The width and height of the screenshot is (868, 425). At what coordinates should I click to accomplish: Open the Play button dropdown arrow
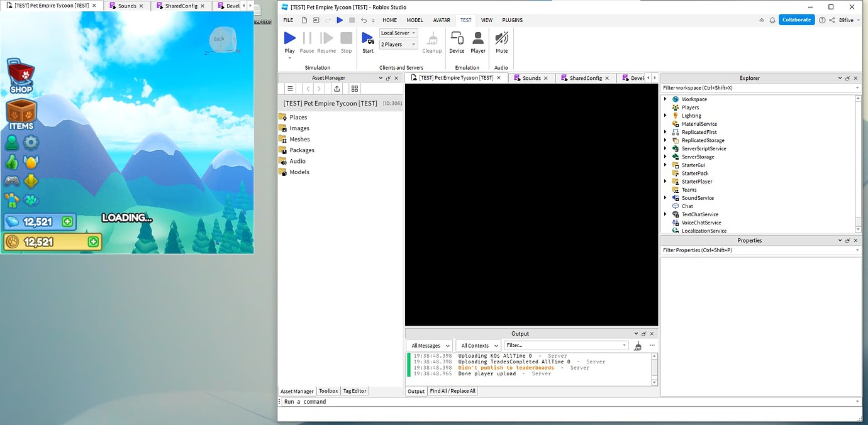289,58
